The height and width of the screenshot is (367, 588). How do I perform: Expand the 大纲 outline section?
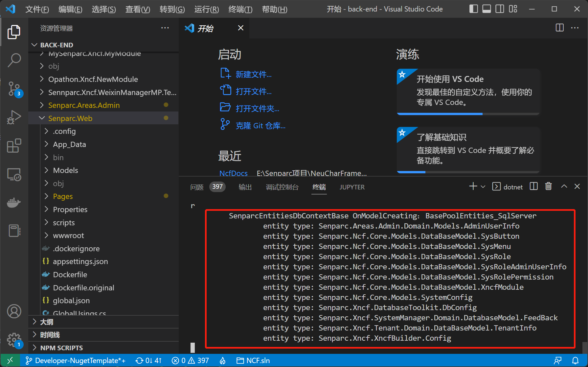click(x=103, y=322)
